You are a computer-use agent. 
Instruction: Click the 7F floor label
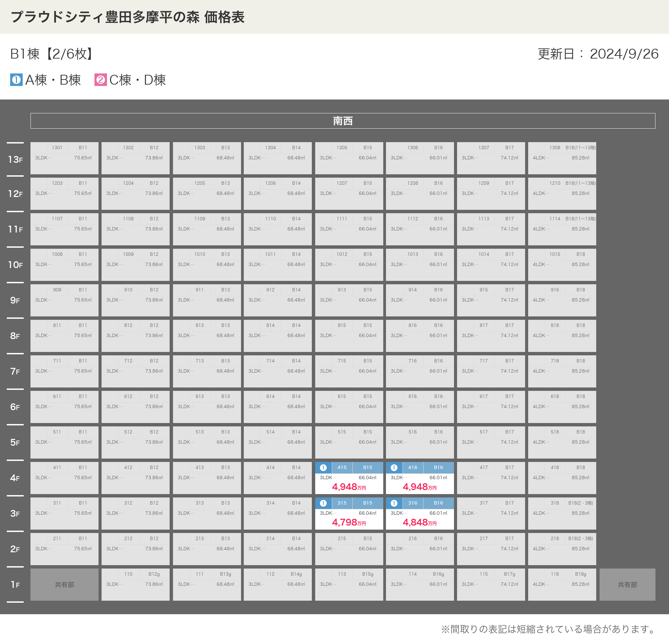click(15, 372)
